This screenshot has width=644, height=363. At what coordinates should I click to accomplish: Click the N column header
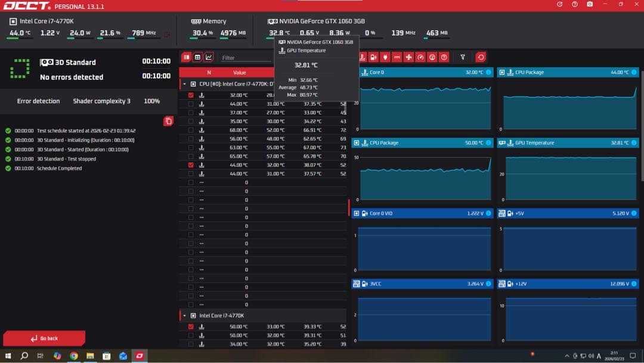tap(209, 72)
